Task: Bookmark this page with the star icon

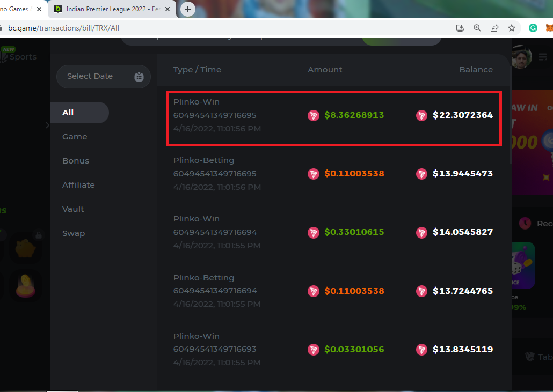Action: (x=512, y=28)
